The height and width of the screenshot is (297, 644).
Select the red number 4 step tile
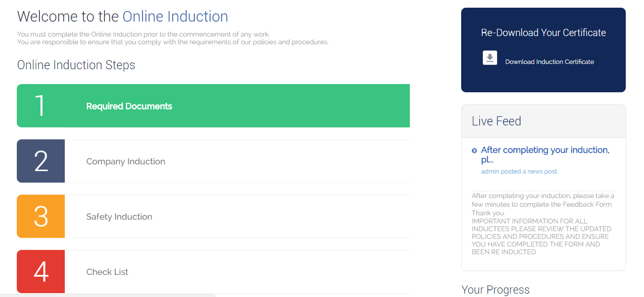tap(41, 272)
